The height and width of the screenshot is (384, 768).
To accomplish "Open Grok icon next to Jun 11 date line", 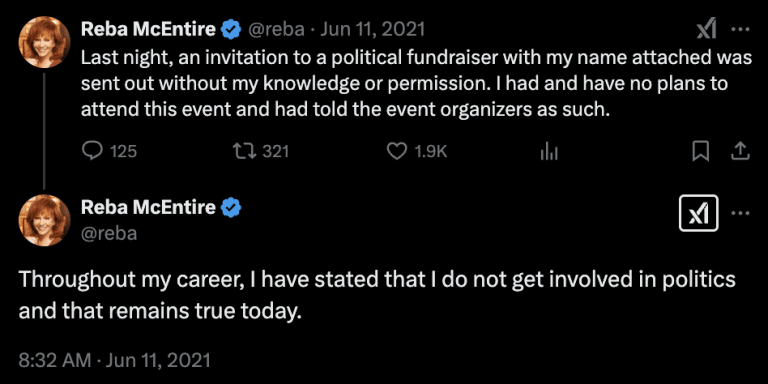I will [707, 29].
